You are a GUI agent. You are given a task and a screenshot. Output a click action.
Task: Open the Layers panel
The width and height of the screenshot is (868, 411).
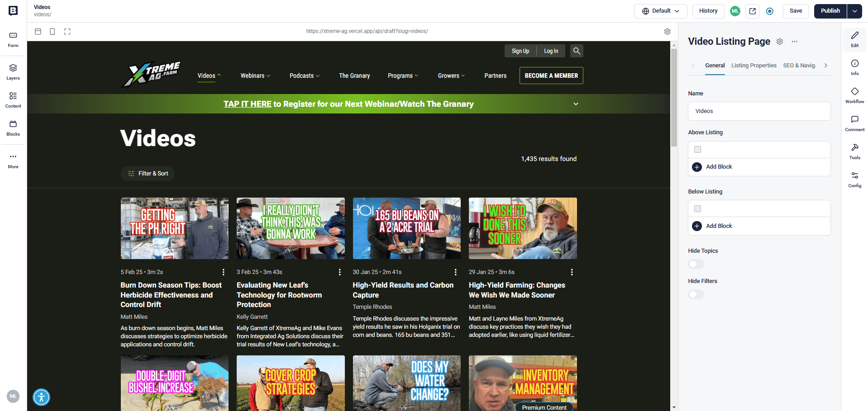pos(13,72)
